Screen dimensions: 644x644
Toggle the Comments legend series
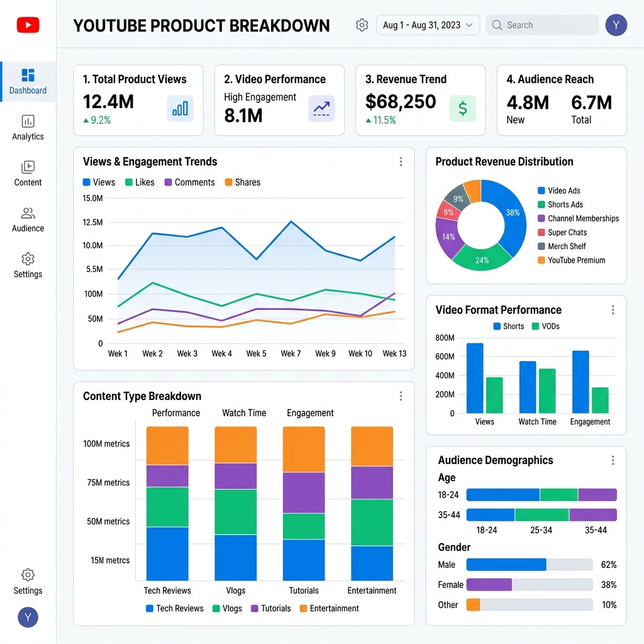pyautogui.click(x=190, y=182)
